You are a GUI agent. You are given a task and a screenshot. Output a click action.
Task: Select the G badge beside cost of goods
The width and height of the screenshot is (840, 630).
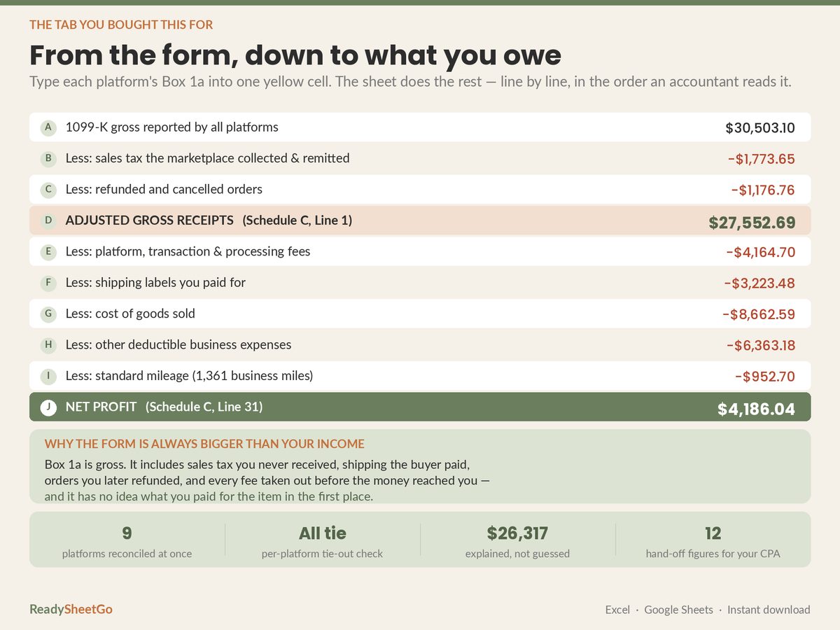pos(48,314)
